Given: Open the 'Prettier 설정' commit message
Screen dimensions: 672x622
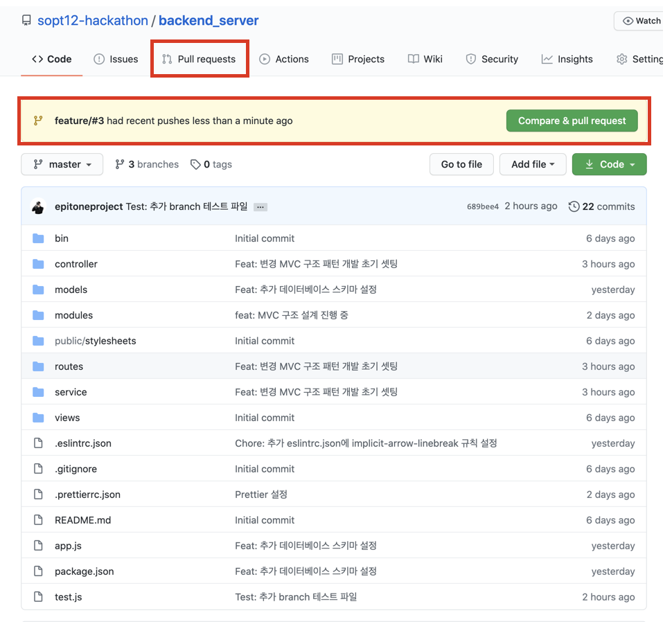Looking at the screenshot, I should (261, 495).
